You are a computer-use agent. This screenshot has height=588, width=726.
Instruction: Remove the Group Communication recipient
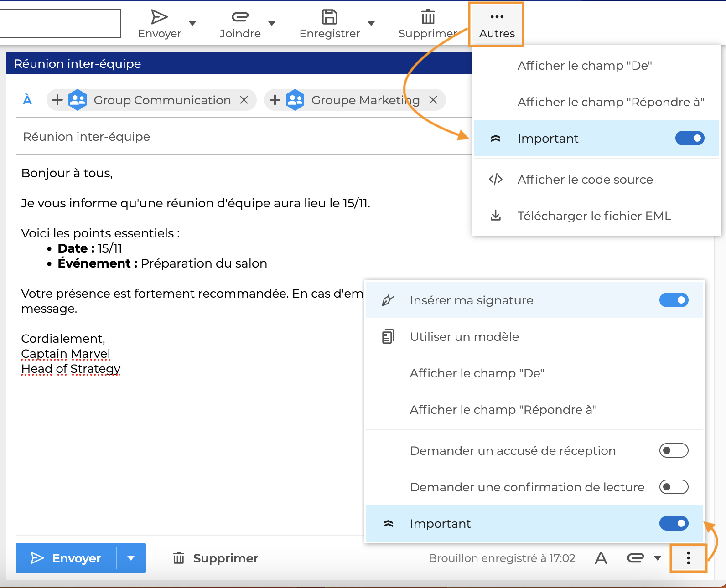[x=244, y=100]
